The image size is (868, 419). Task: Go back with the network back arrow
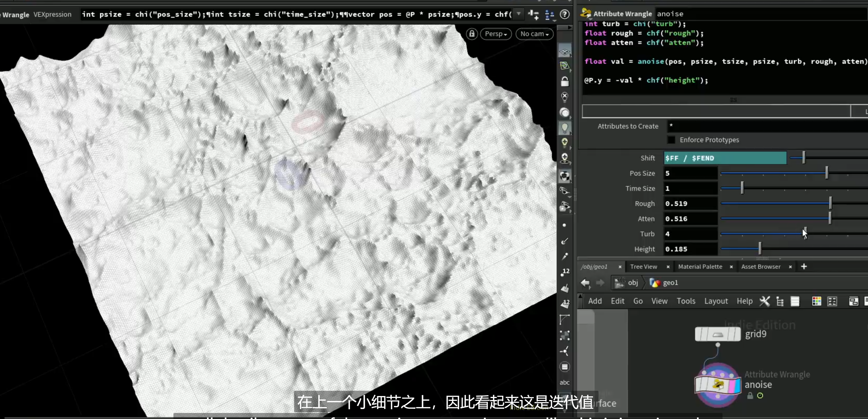[x=585, y=283]
